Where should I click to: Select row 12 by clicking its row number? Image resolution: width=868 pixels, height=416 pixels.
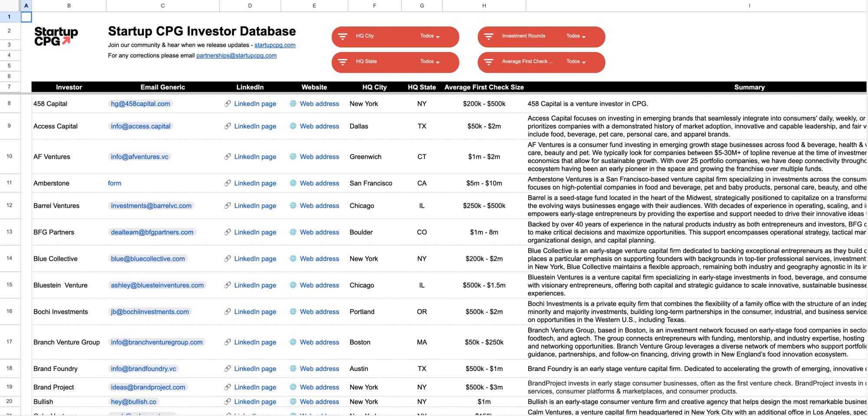click(x=9, y=206)
